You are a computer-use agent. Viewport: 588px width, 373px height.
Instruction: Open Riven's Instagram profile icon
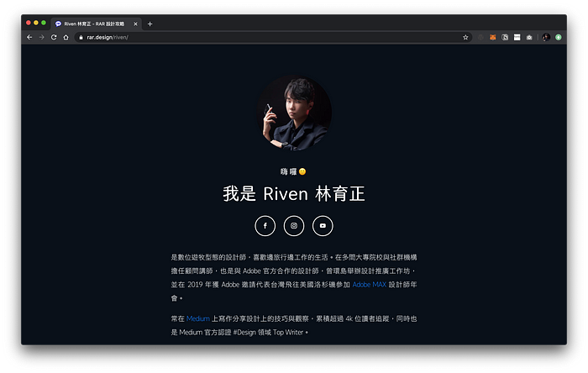point(294,226)
